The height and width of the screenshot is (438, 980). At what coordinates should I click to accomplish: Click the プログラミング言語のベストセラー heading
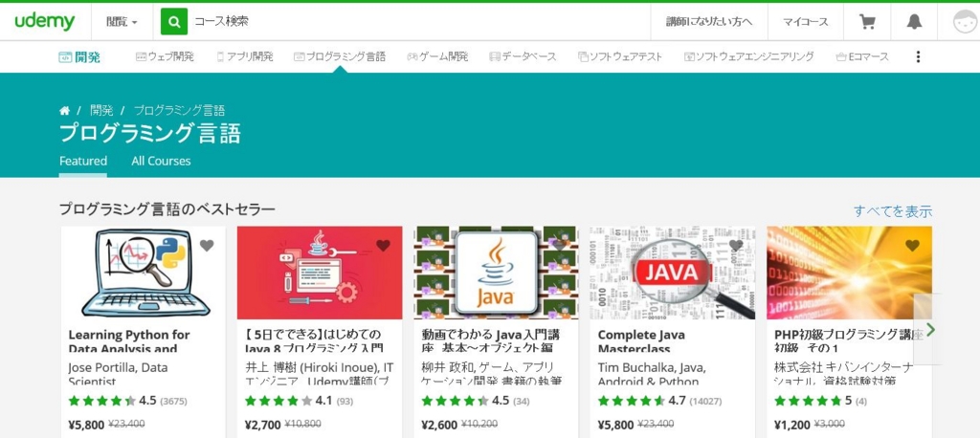pyautogui.click(x=167, y=208)
